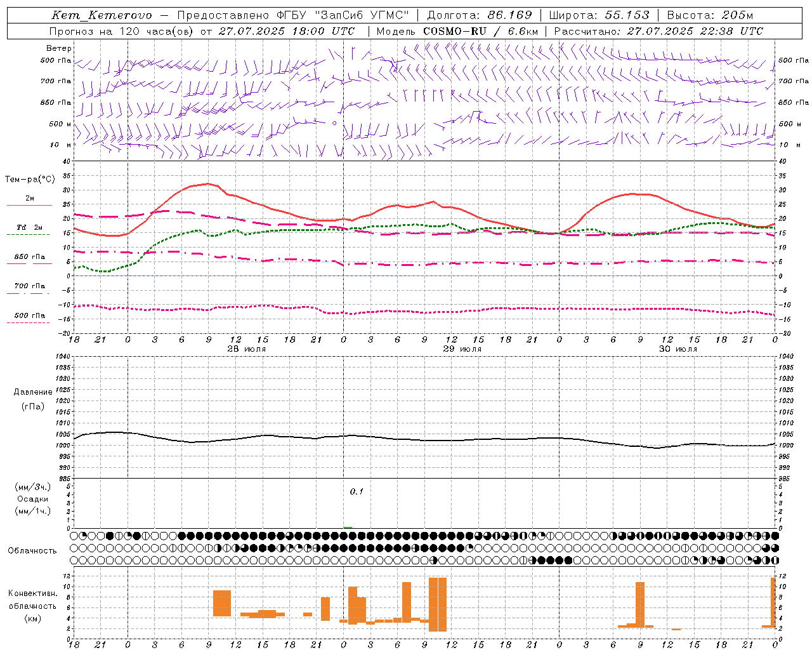
Task: Click the 'Ветер' wind panel label
Action: (x=59, y=48)
